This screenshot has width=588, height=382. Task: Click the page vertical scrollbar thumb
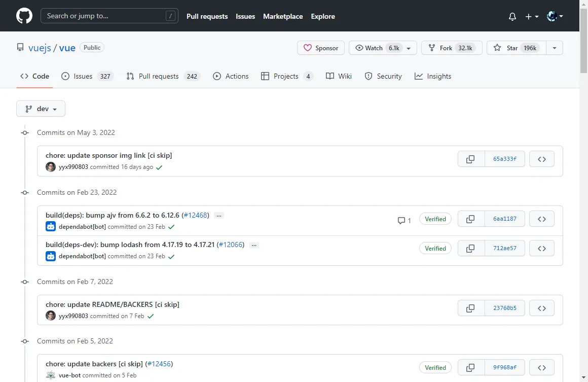(x=583, y=40)
